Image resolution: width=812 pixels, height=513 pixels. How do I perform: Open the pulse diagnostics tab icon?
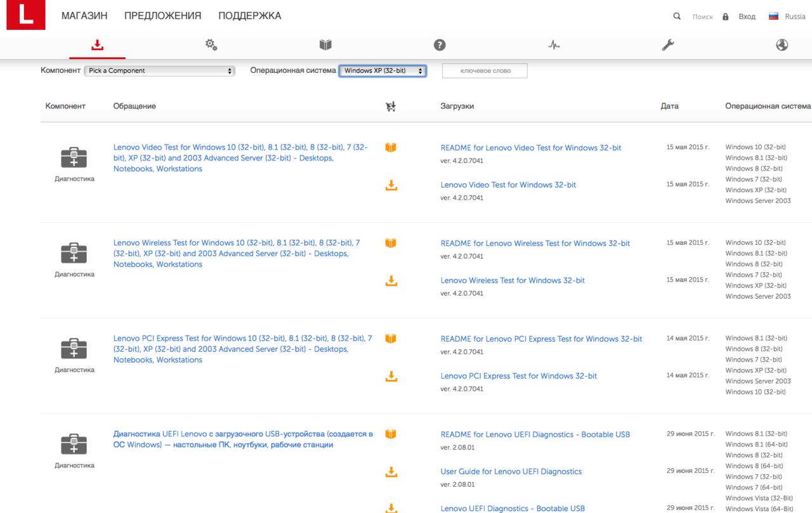(x=554, y=45)
